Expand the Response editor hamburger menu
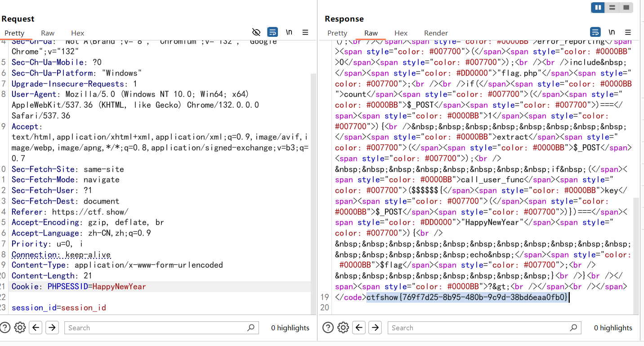The image size is (644, 346). [628, 32]
